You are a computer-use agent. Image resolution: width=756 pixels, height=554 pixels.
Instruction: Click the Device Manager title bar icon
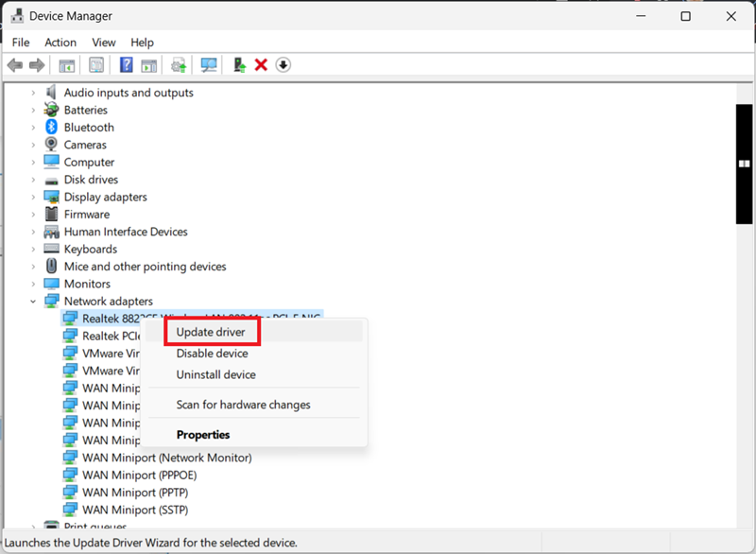(17, 16)
